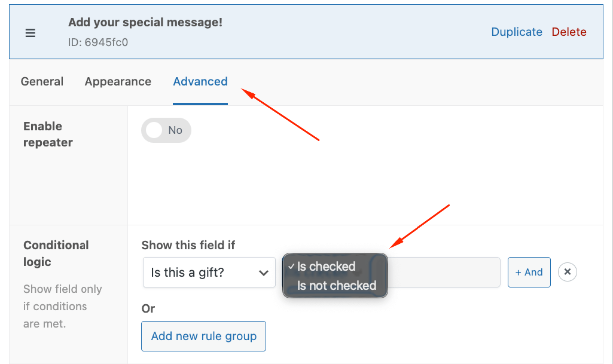The width and height of the screenshot is (613, 364).
Task: Click the hamburger drag handle icon
Action: click(x=31, y=33)
